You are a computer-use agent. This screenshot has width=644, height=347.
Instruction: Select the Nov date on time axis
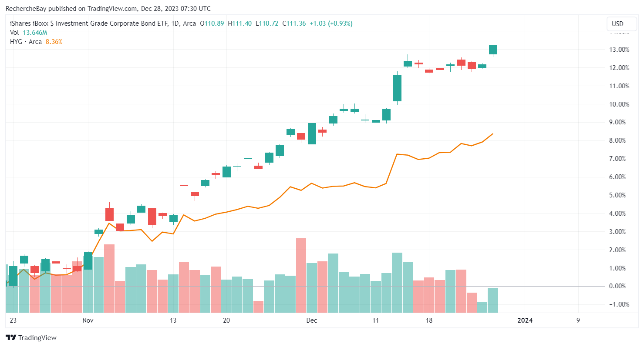88,320
